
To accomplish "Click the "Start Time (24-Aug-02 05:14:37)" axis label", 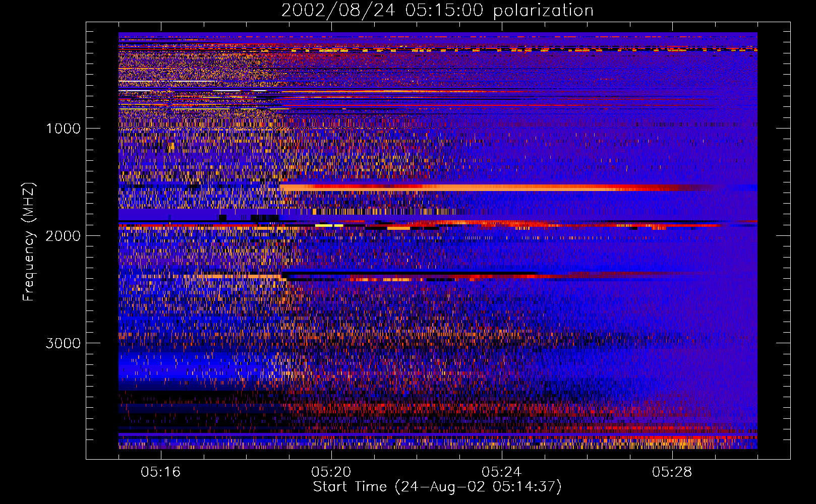I will pos(437,487).
